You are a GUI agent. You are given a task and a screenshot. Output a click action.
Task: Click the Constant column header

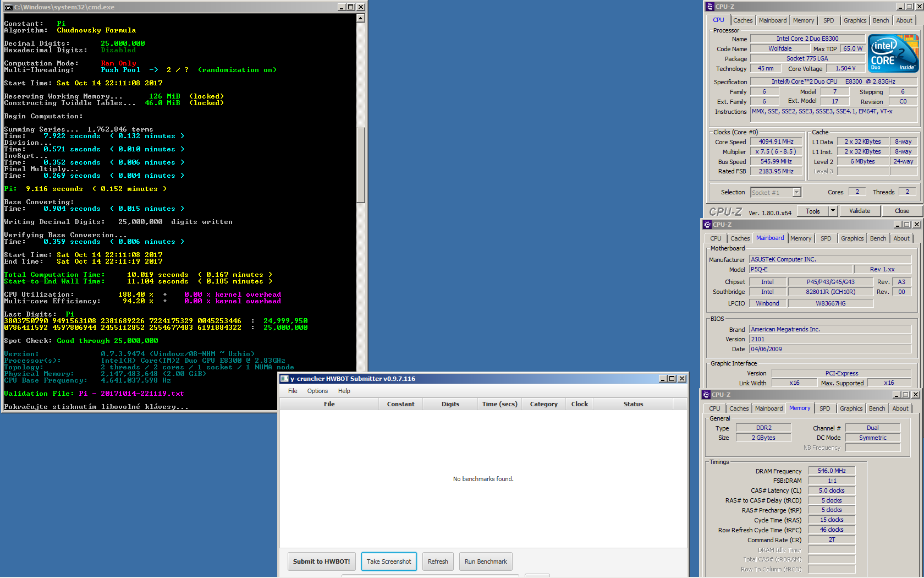point(400,404)
